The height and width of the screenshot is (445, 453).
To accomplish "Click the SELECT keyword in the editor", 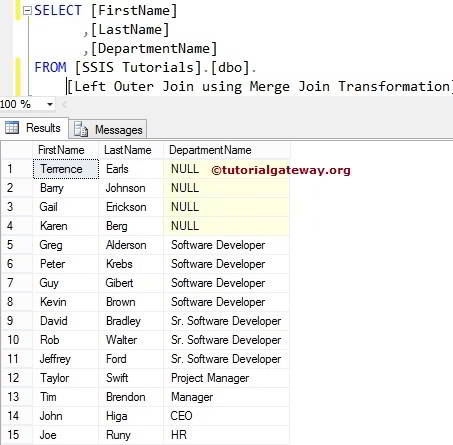I will [58, 10].
